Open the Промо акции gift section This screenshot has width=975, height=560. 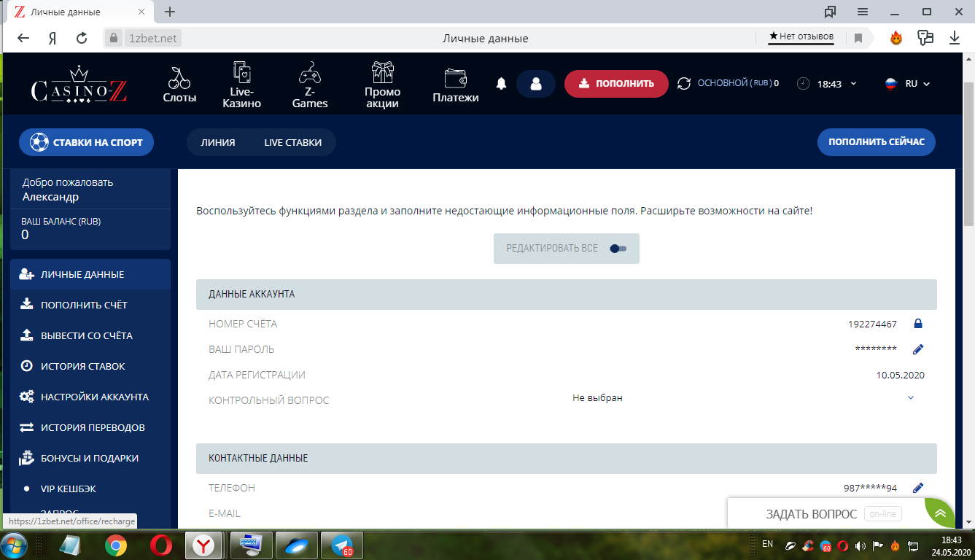(383, 84)
